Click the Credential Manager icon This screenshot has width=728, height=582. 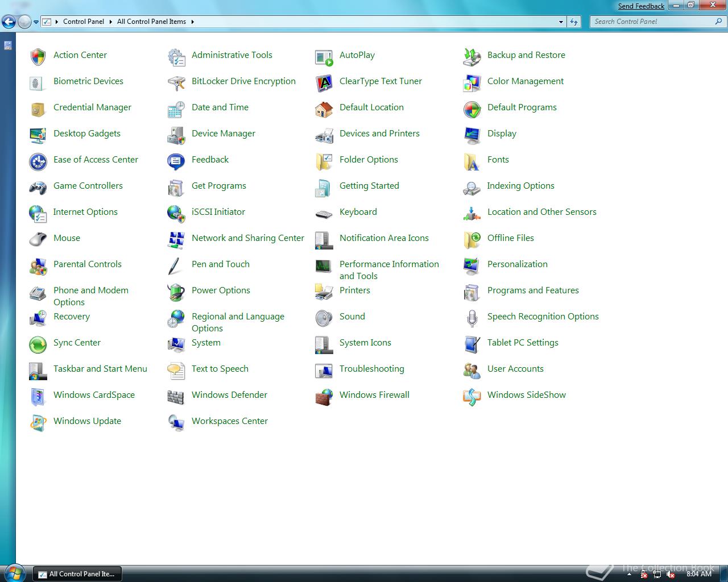(x=38, y=109)
